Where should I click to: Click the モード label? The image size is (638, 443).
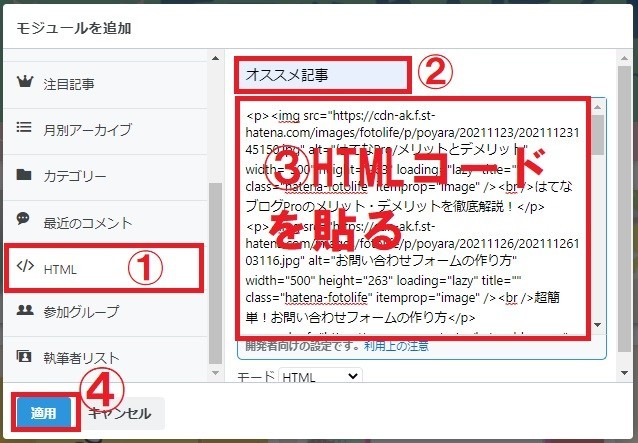(256, 377)
